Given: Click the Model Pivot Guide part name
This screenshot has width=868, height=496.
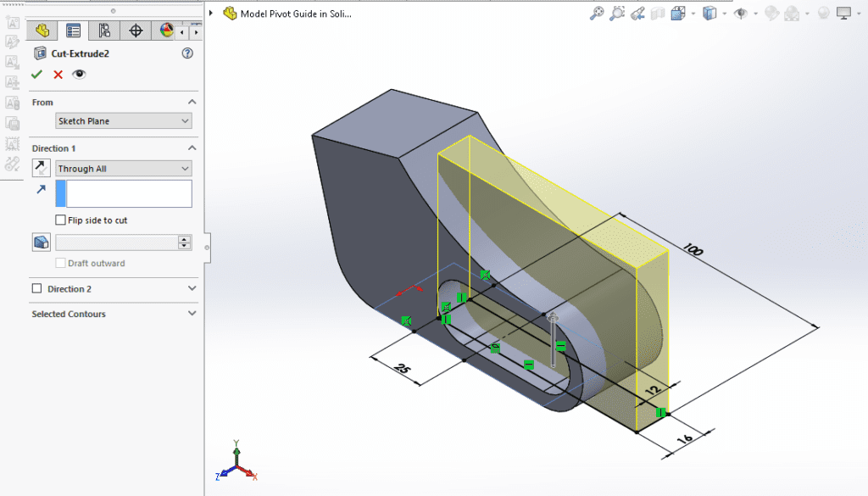Looking at the screenshot, I should [x=296, y=14].
